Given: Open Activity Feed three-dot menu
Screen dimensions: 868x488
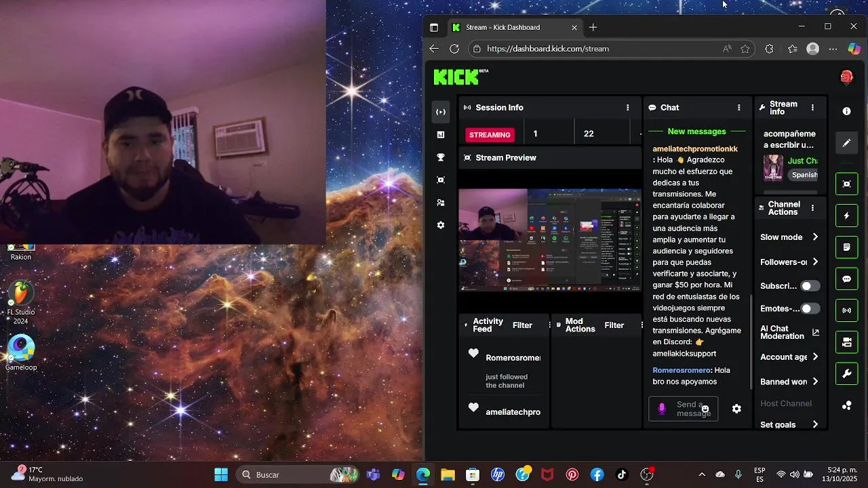Looking at the screenshot, I should coord(549,325).
